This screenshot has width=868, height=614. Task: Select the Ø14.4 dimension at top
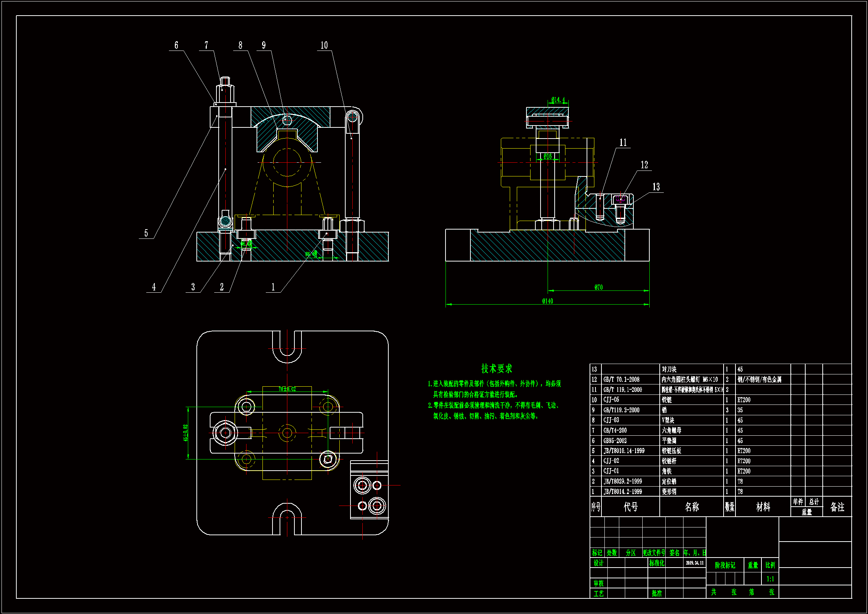click(558, 100)
